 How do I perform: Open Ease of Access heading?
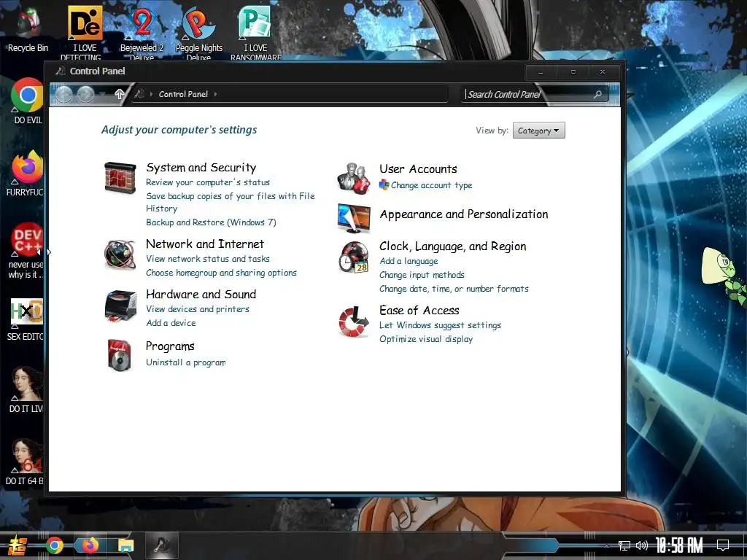click(419, 311)
